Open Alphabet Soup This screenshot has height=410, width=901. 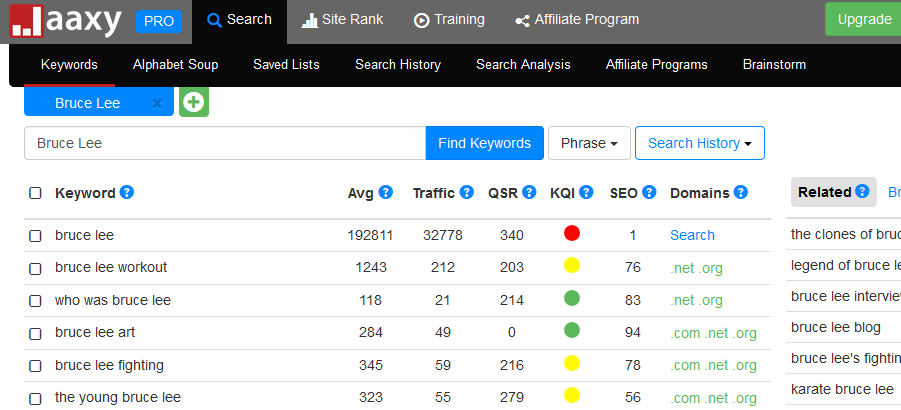(175, 64)
